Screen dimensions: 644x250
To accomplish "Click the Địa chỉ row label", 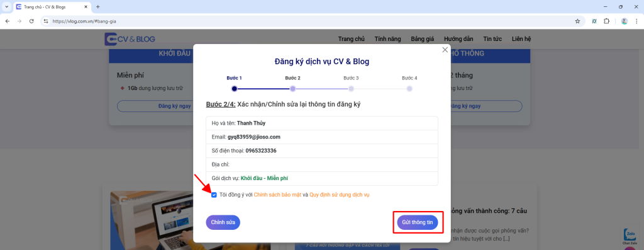I will click(221, 164).
